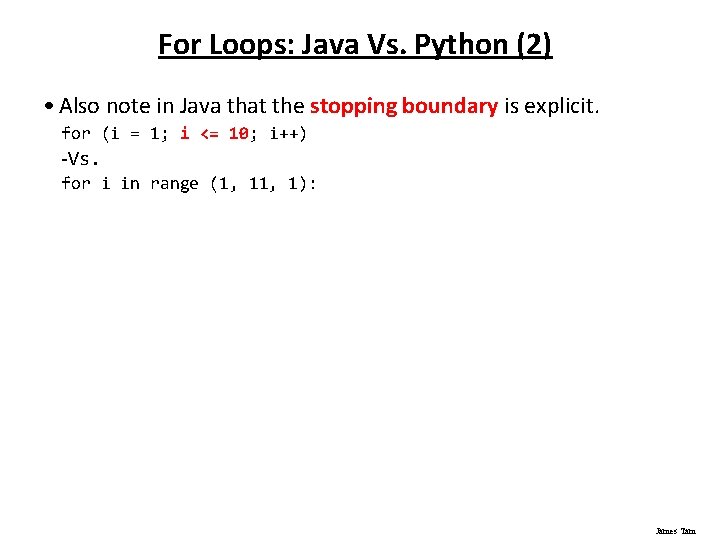Click the red phrase 'stopping boundary'
The width and height of the screenshot is (720, 540).
click(404, 107)
